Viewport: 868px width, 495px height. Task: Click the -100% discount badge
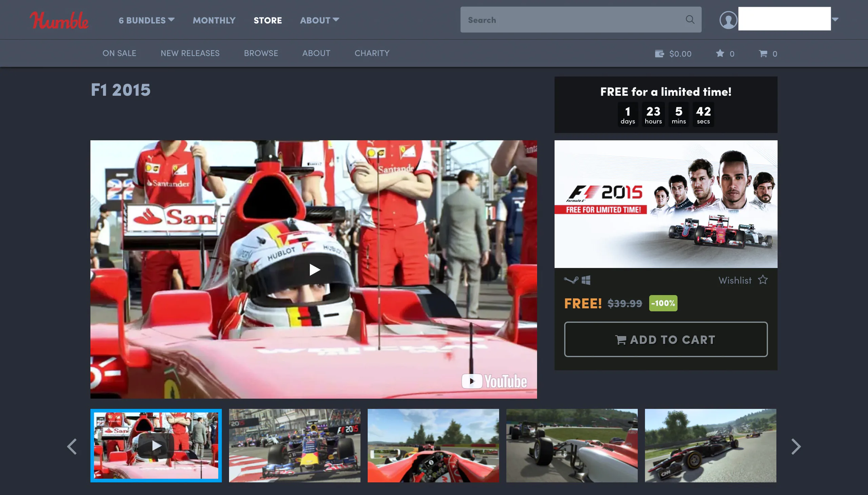point(663,303)
